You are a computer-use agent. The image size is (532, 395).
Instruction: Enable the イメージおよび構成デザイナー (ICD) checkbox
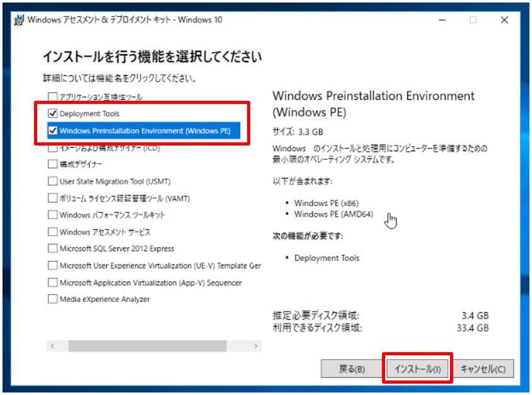[52, 148]
